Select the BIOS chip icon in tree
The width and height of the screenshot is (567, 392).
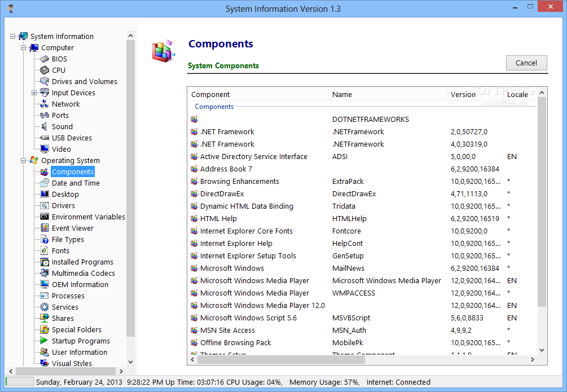tap(45, 59)
